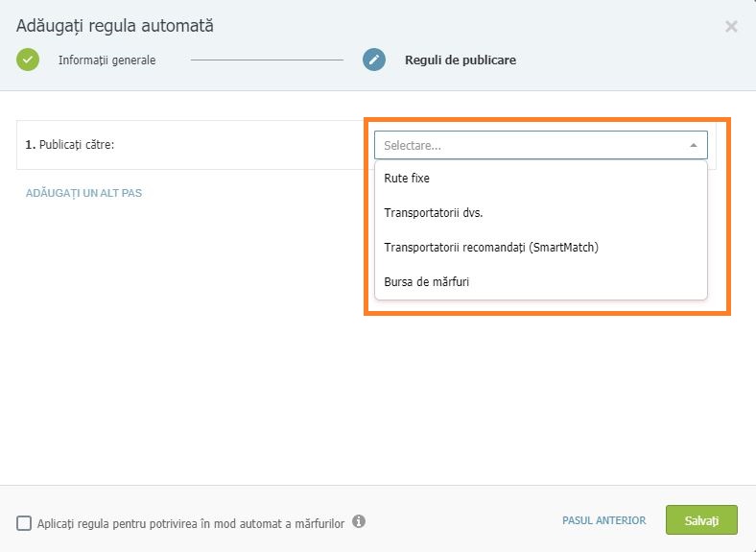Click the Publicați către label
756x552 pixels.
(70, 145)
